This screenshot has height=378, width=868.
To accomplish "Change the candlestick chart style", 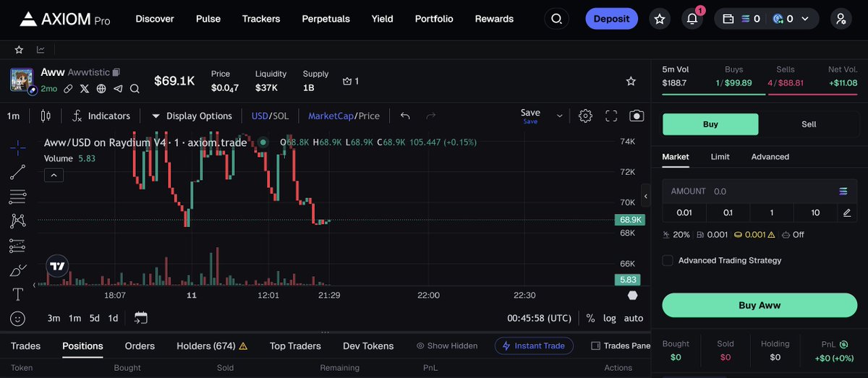I will [x=46, y=116].
